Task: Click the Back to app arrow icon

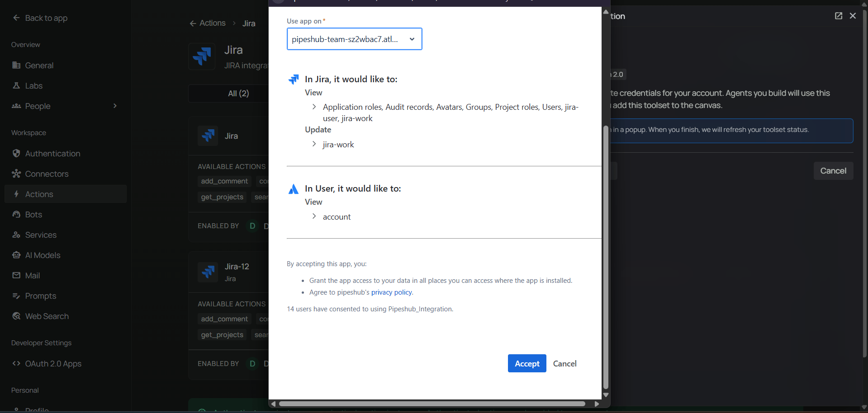Action: (16, 18)
